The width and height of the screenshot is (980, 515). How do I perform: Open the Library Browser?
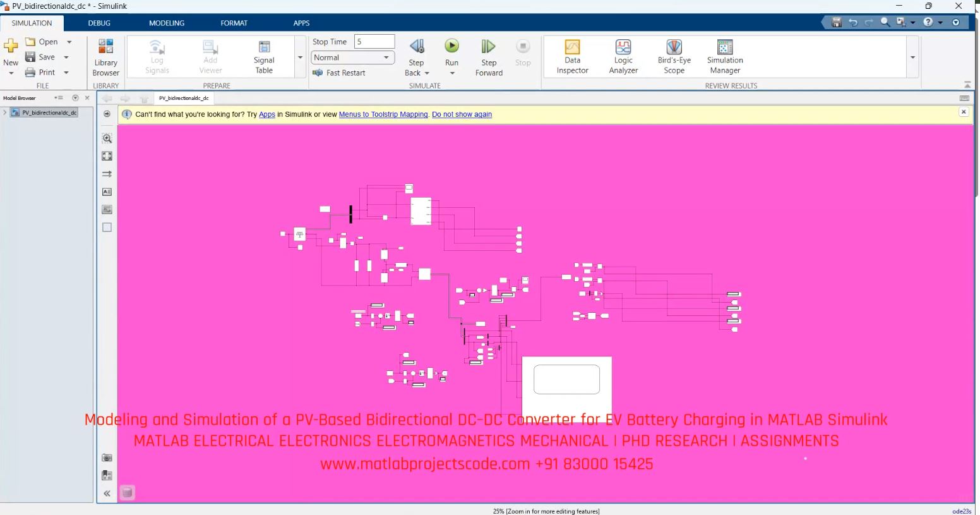(x=105, y=56)
